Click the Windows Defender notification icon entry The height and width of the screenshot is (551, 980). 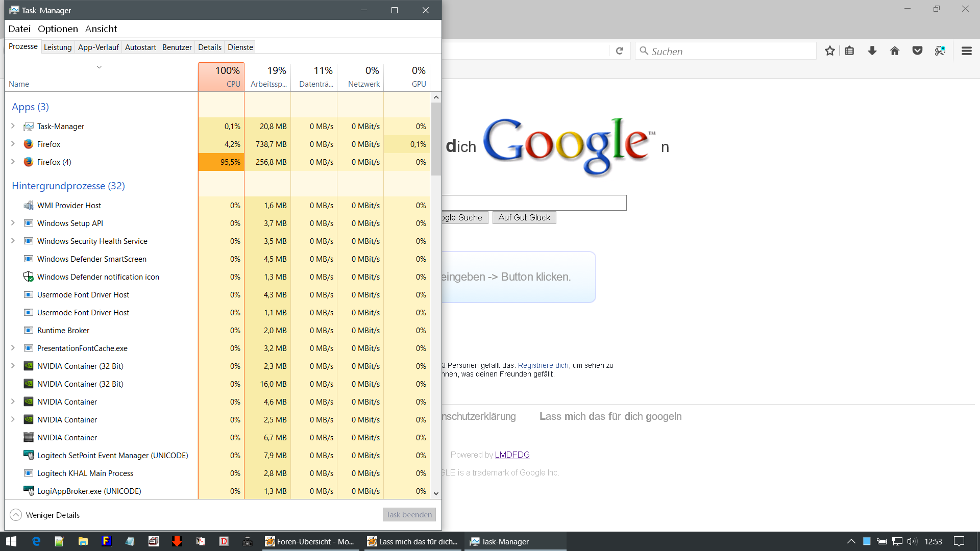click(98, 277)
